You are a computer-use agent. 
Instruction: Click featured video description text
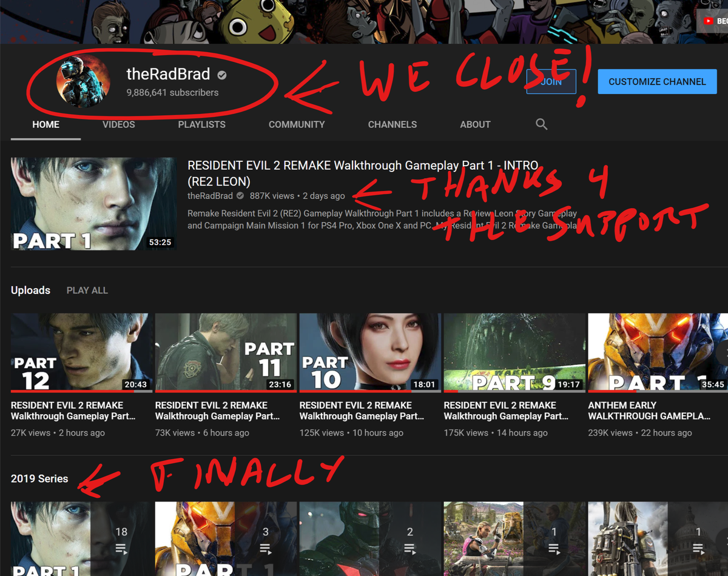pos(382,219)
